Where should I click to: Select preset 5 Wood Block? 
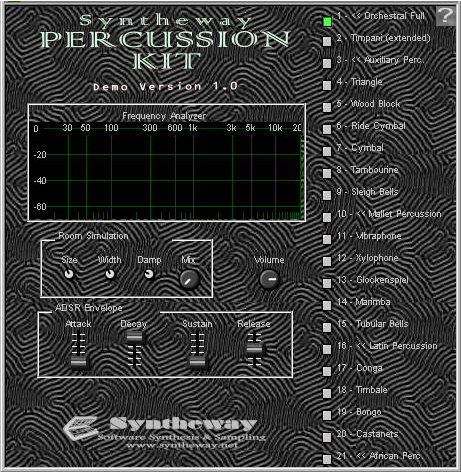[x=327, y=107]
